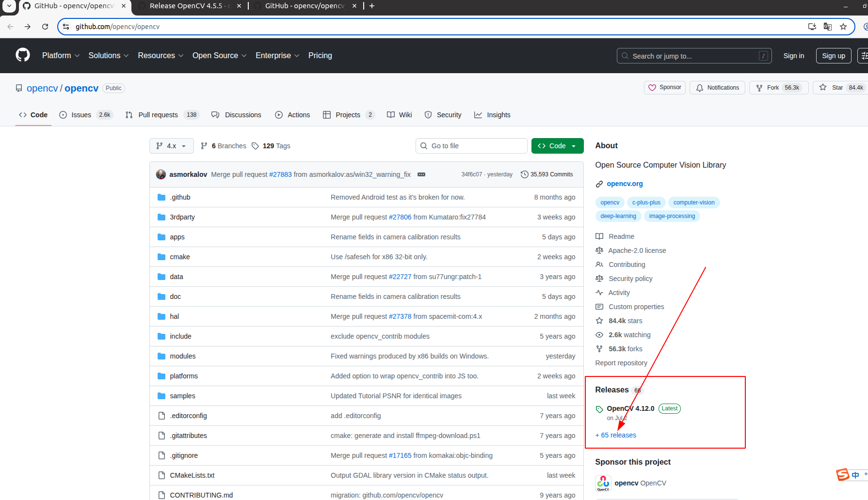Click the + 65 releases link
Image resolution: width=868 pixels, height=500 pixels.
click(x=616, y=435)
